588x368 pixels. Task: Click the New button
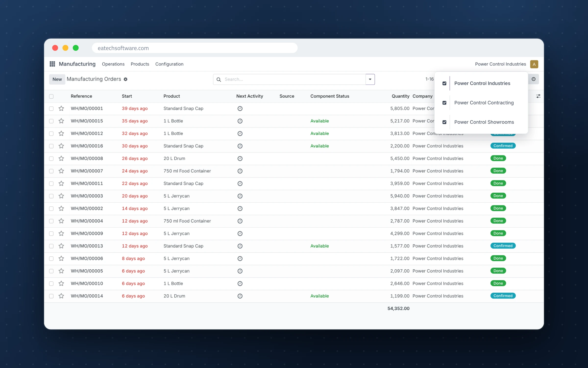click(x=57, y=79)
